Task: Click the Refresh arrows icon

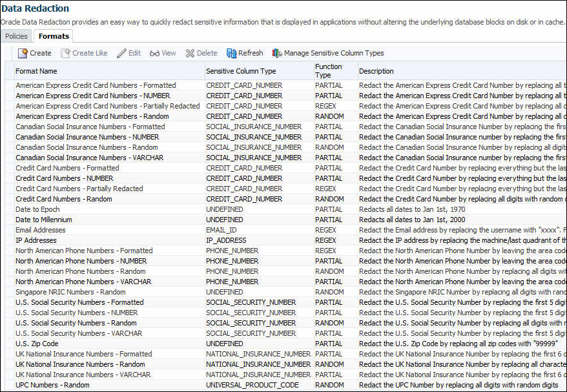Action: point(231,53)
